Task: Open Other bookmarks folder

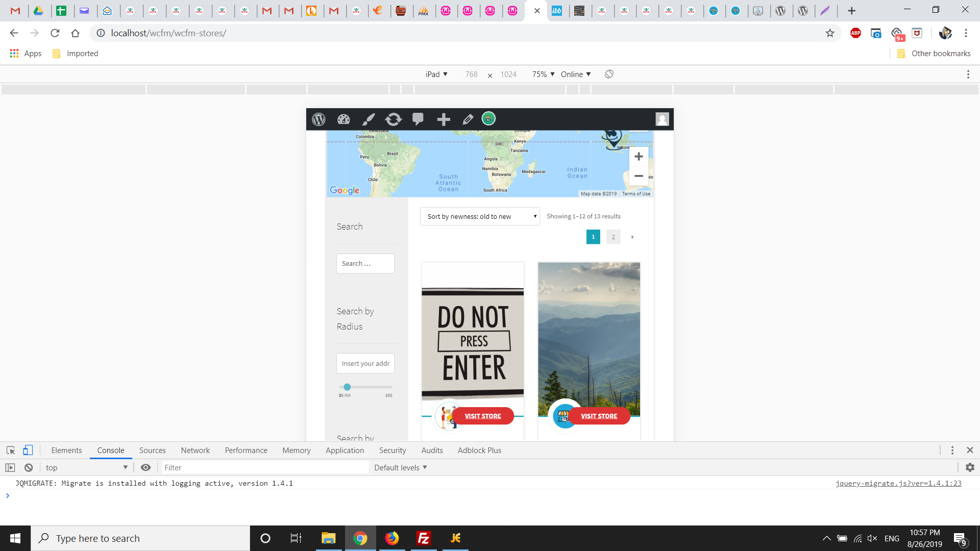Action: [x=934, y=54]
